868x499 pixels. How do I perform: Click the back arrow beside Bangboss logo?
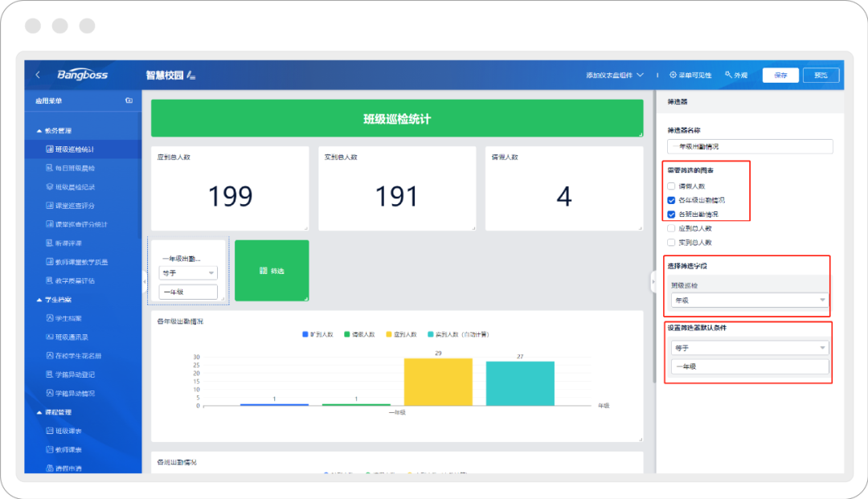pos(38,75)
